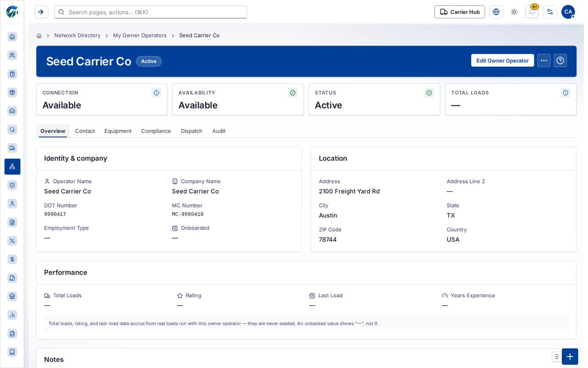Screen dimensions: 588x368
Task: Click the search pages input field
Action: pyautogui.click(x=151, y=12)
